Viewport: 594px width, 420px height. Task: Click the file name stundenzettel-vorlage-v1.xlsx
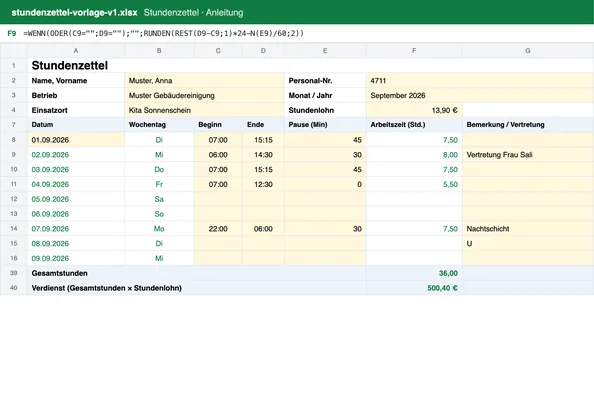(x=74, y=12)
